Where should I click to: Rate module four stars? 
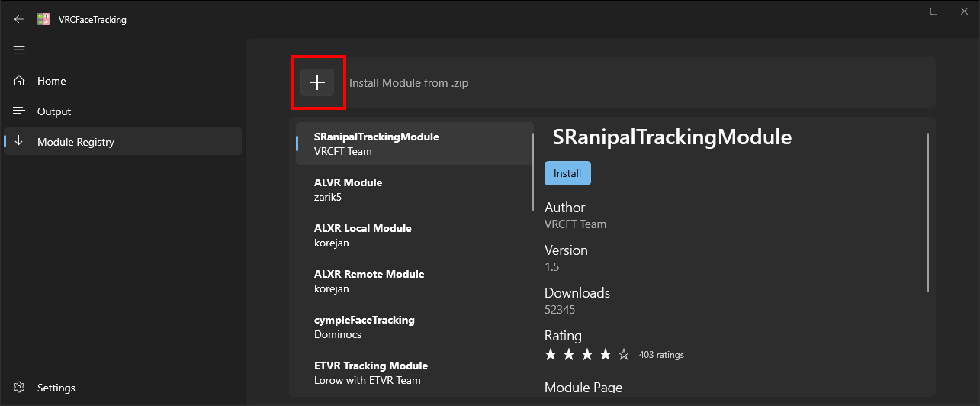(606, 354)
